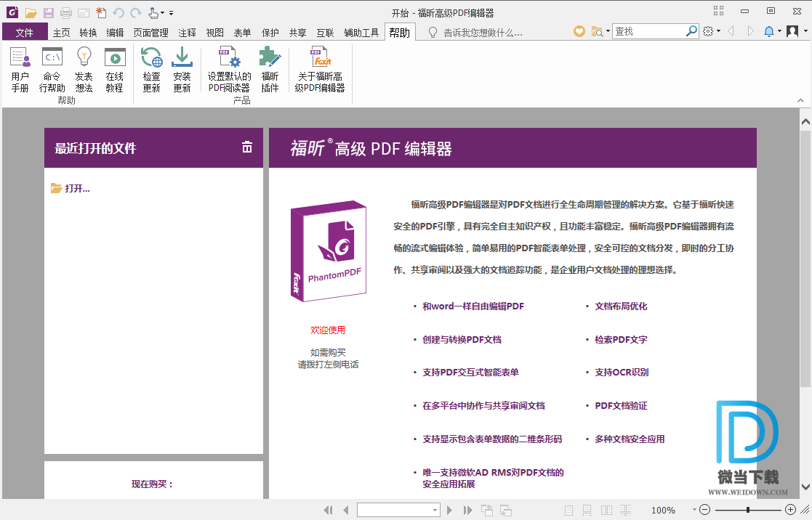Switch to the 转换 tab
This screenshot has height=520, width=812.
pyautogui.click(x=89, y=33)
